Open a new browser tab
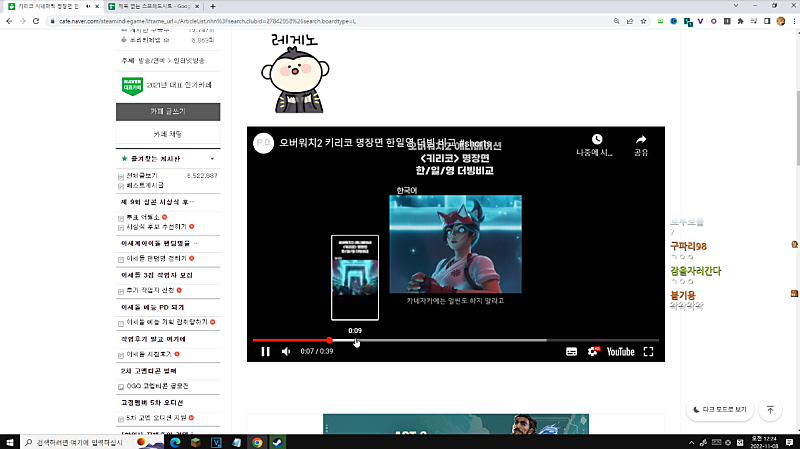 (213, 6)
